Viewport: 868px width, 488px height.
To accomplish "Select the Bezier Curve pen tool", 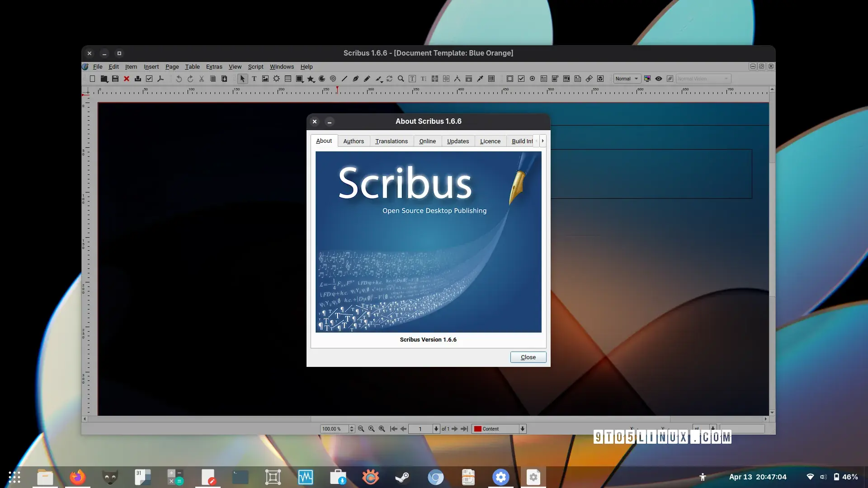I will [356, 79].
